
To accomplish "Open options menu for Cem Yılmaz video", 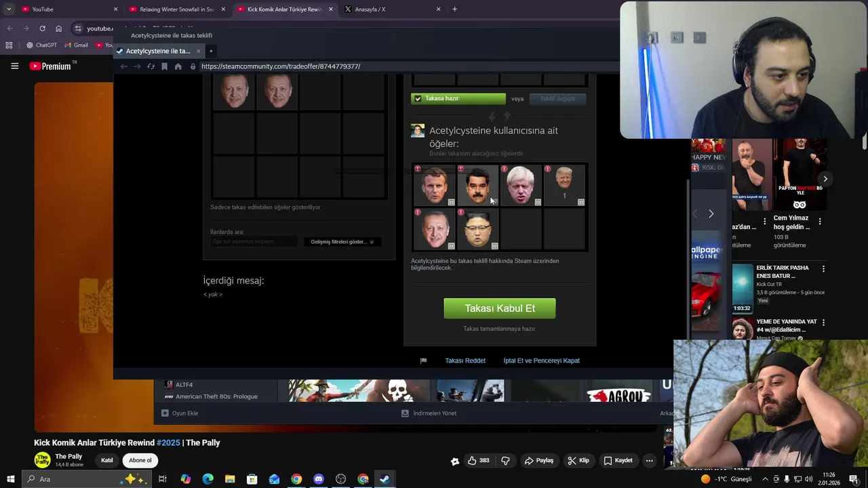I will 820,222.
